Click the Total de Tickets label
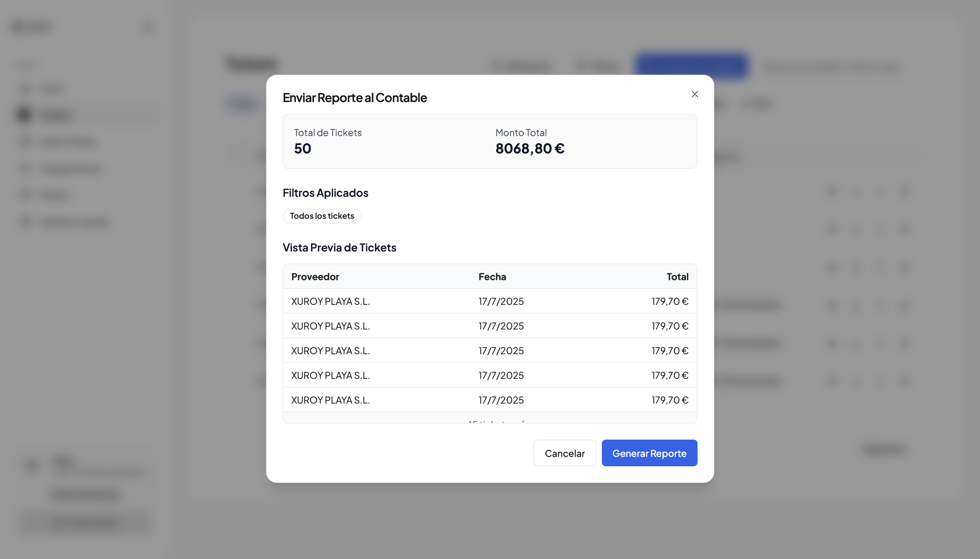Viewport: 980px width, 559px height. (328, 132)
